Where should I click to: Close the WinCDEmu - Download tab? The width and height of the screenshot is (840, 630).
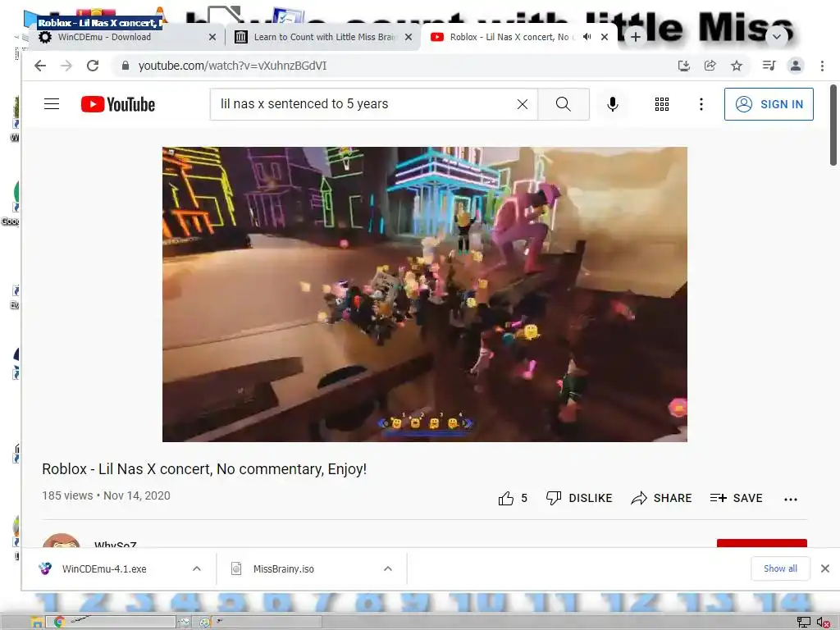point(212,37)
